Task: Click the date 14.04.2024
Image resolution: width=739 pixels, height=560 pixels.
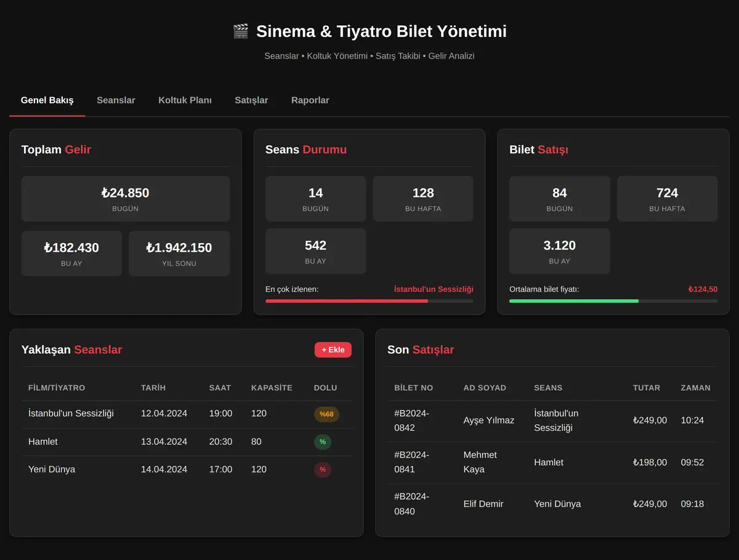Action: coord(164,470)
